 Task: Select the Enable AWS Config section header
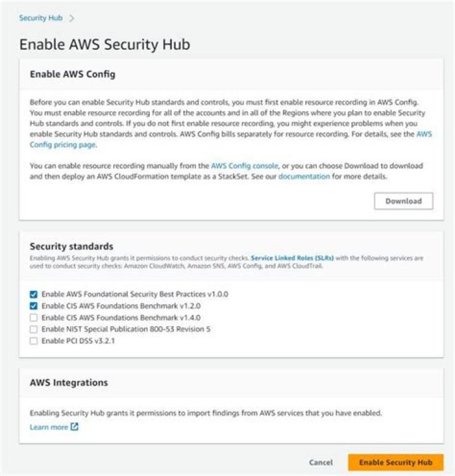[x=73, y=74]
